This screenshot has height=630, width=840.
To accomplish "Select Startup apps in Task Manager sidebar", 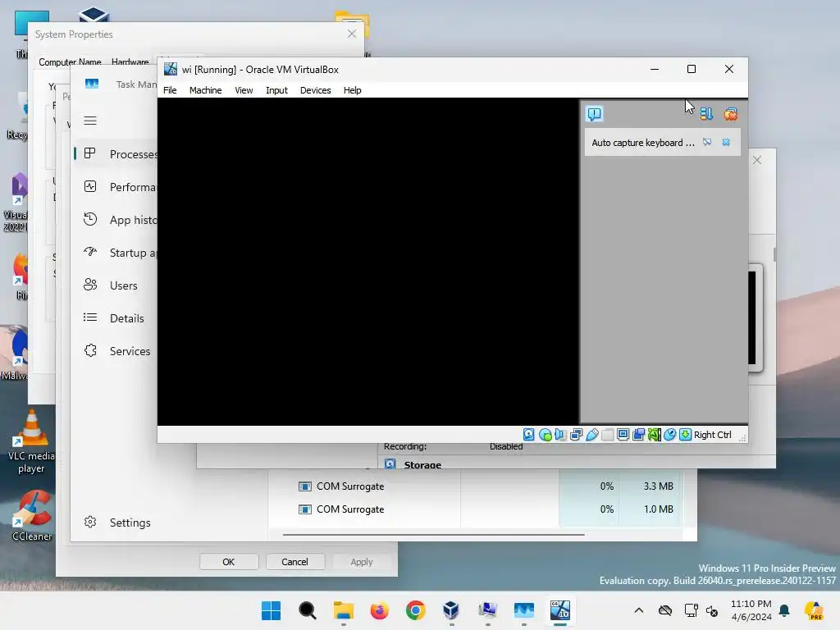I will click(x=116, y=253).
